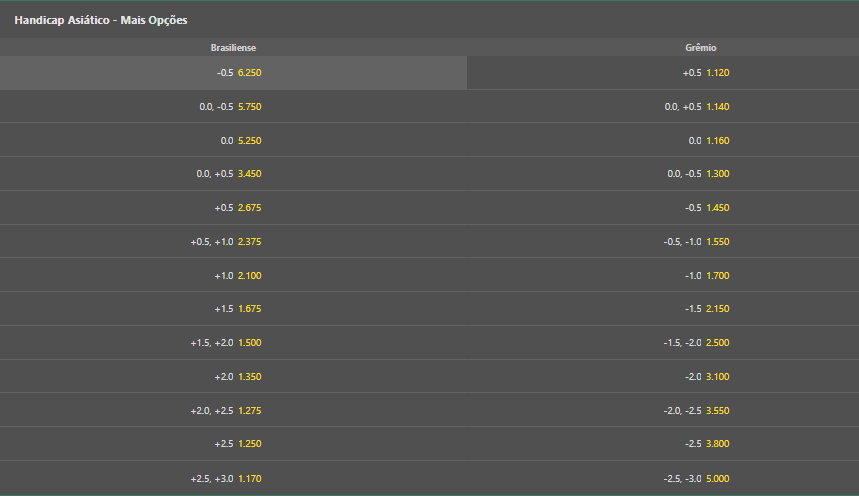Click Brasiliense +0.5 at 2.675

[233, 208]
